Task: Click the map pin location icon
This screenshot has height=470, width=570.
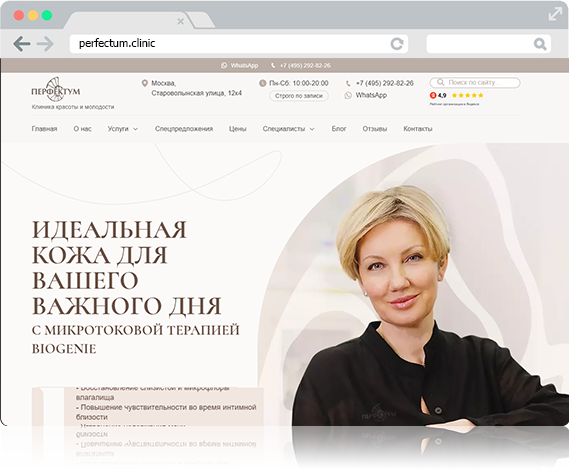Action: point(144,83)
